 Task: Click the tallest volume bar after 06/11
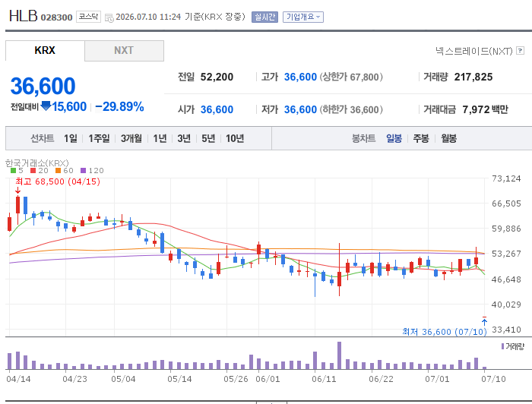tap(339, 355)
